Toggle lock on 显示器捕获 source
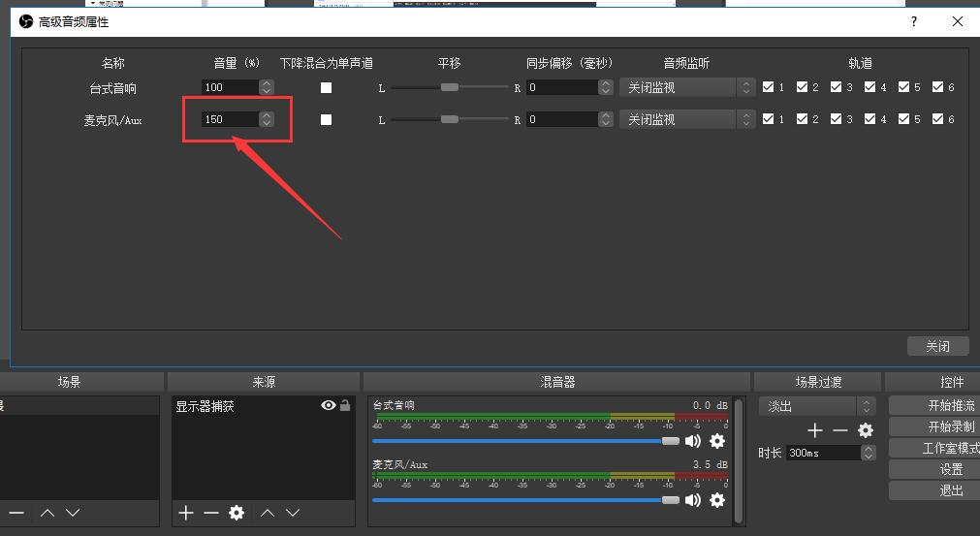 coord(345,405)
